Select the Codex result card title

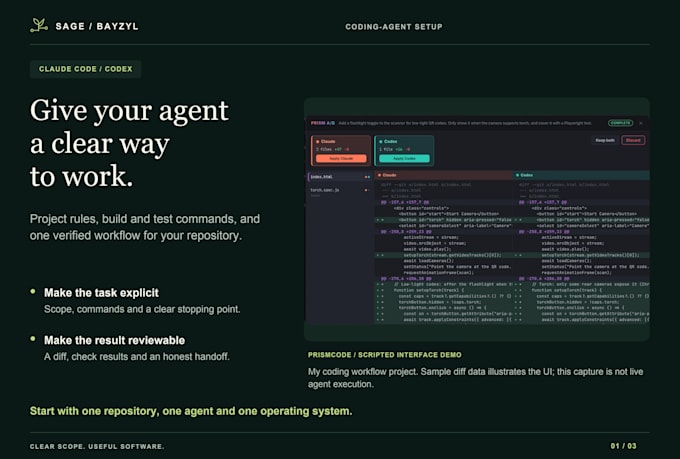point(390,141)
